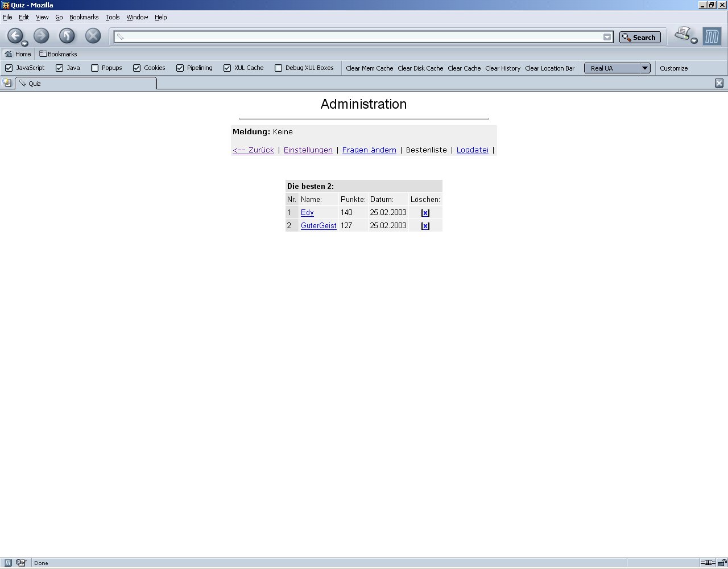Click Clear Location Bar button

click(x=549, y=68)
